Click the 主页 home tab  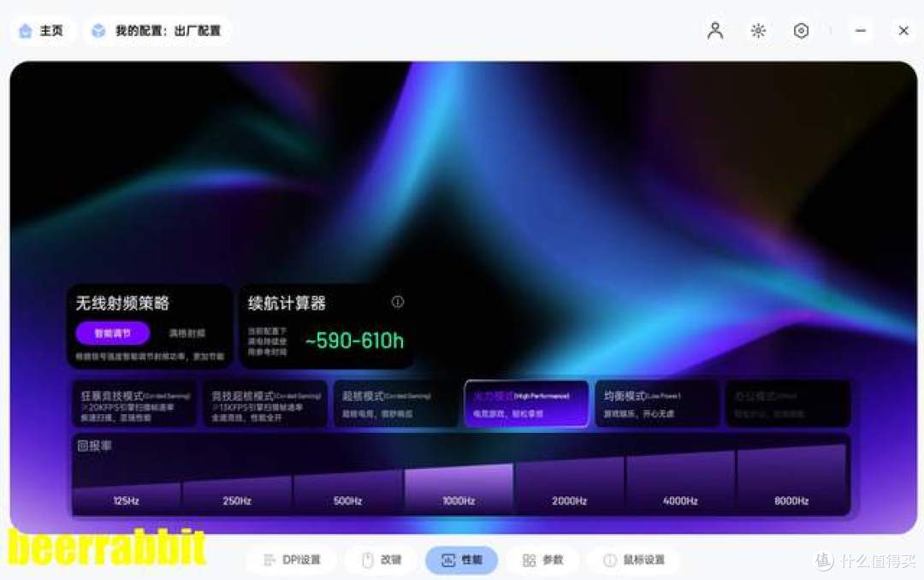pos(43,31)
